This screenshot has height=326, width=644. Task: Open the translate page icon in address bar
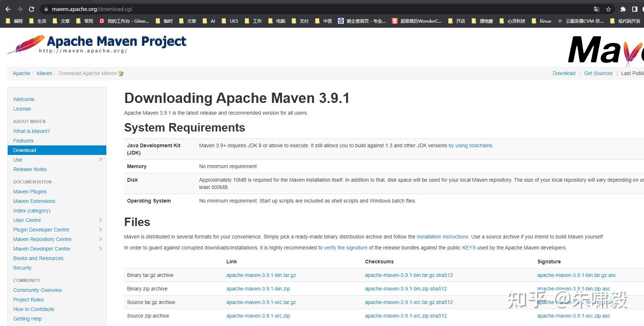click(597, 9)
